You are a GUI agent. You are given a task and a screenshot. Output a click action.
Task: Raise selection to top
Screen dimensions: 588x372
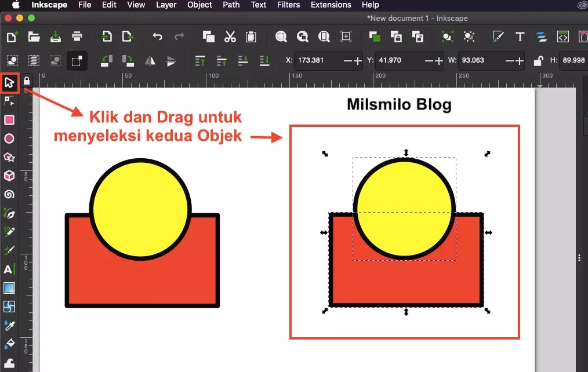tap(200, 61)
